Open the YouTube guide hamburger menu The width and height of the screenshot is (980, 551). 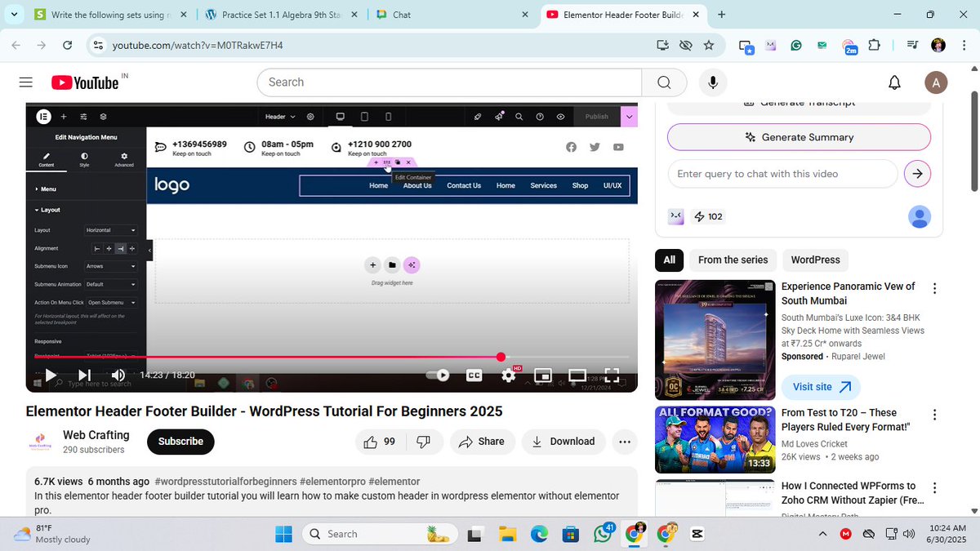(25, 82)
